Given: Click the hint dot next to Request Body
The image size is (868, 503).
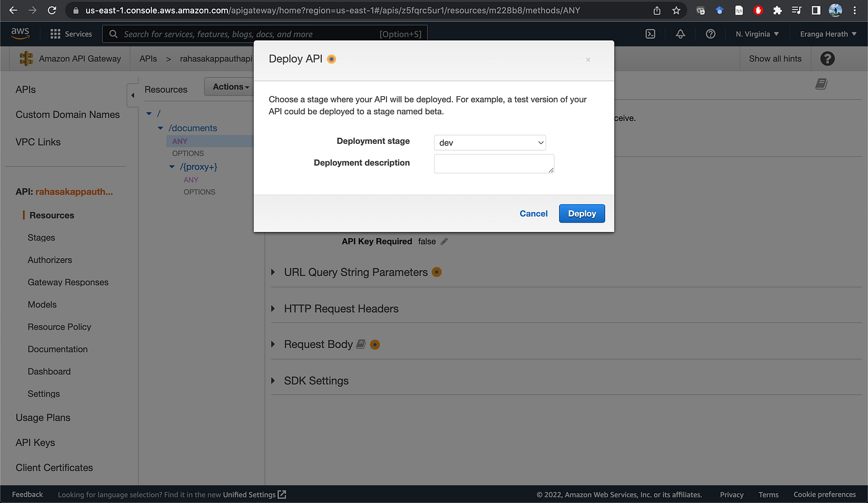Looking at the screenshot, I should pos(374,344).
